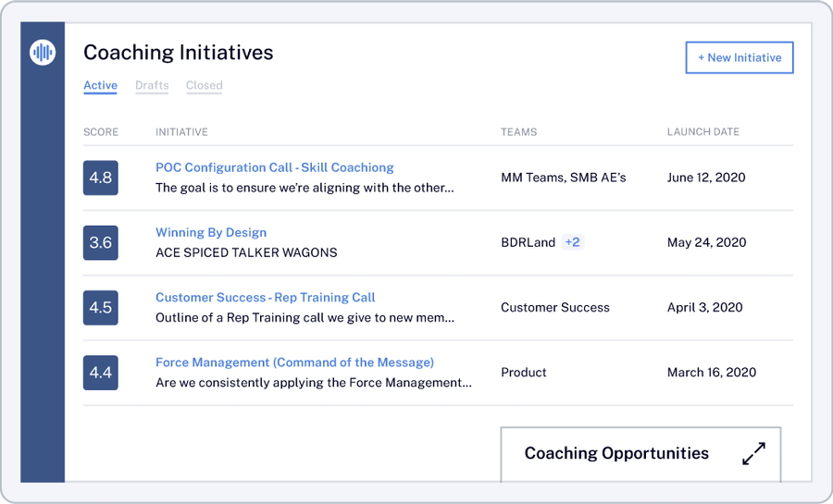This screenshot has height=504, width=833.
Task: Open Customer Success - Rep Training Call link
Action: 265,298
